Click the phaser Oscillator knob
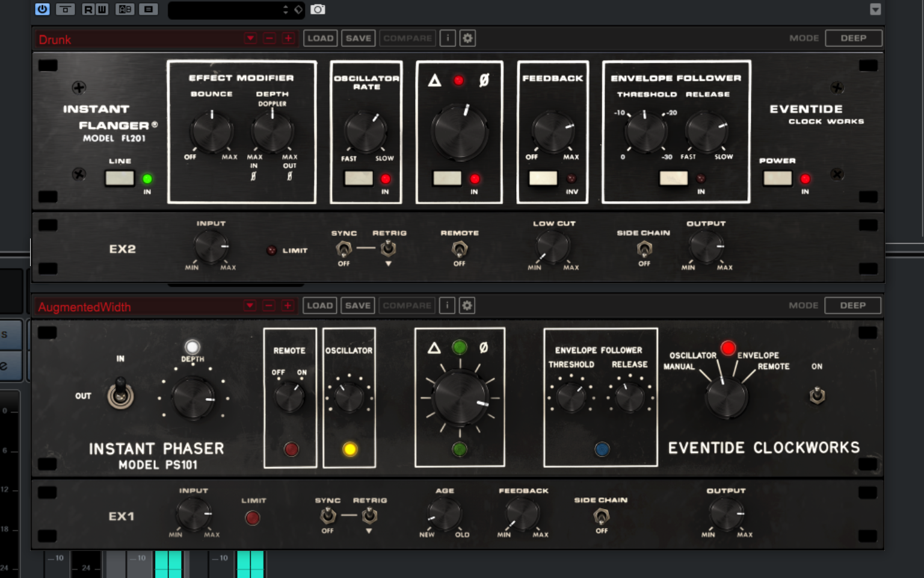924x578 pixels. pyautogui.click(x=350, y=397)
